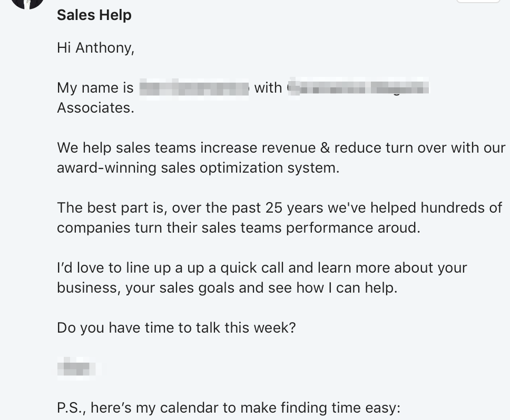Click the text 'We help sales teams increase revenue'
This screenshot has height=420, width=510.
(x=187, y=148)
